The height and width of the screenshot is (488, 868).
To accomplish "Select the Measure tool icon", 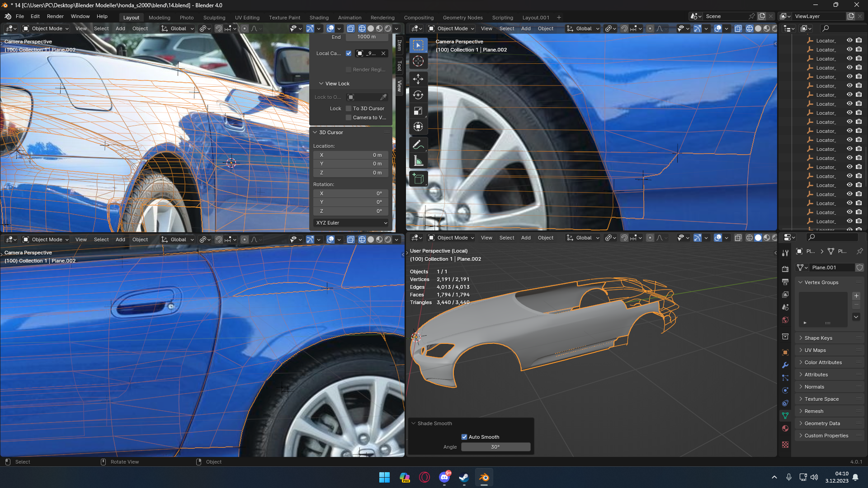I will tap(418, 161).
